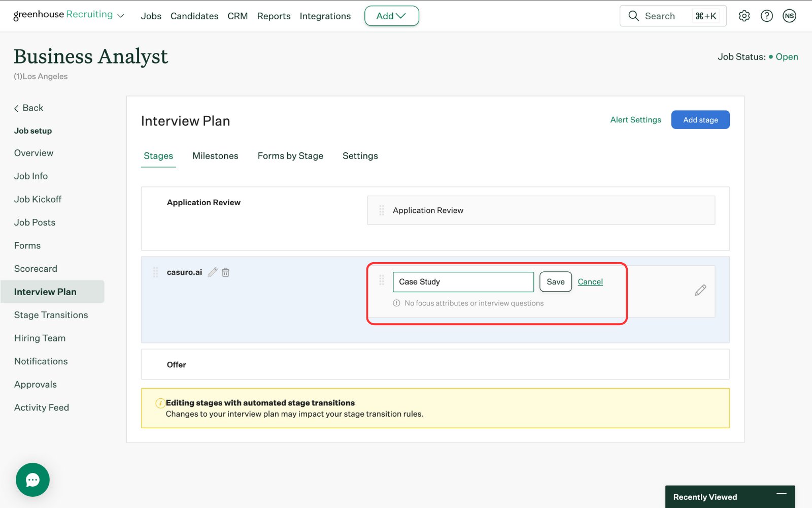Open Stage Transitions in the sidebar
The image size is (812, 508).
51,315
